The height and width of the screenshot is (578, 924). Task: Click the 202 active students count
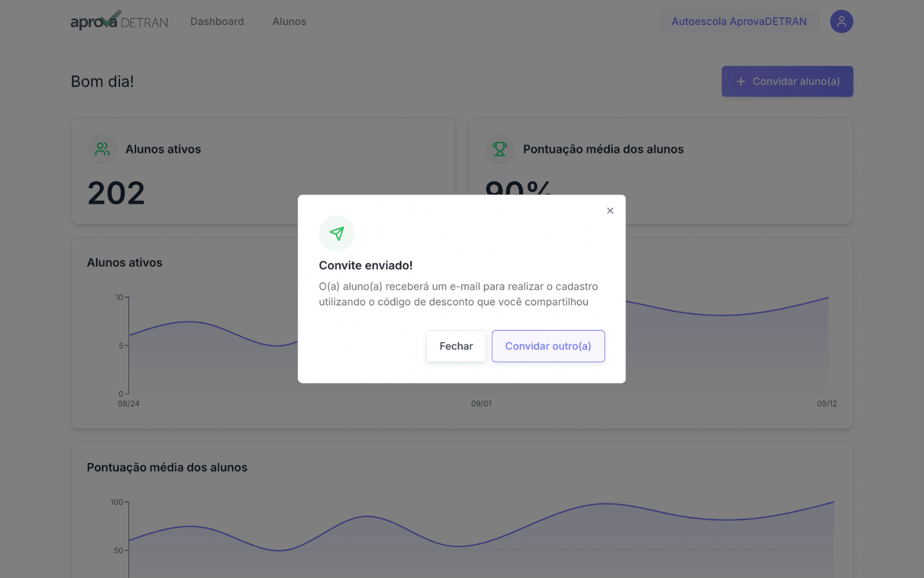click(x=116, y=193)
